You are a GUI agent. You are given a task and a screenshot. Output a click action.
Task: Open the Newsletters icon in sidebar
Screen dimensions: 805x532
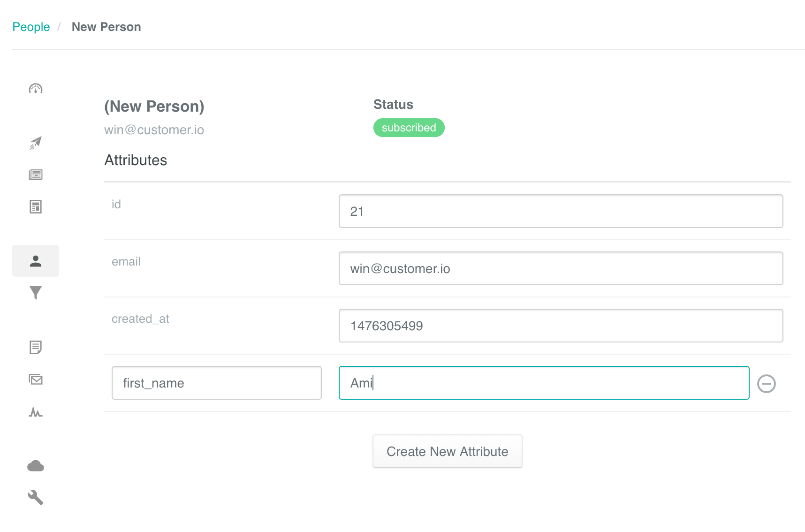click(x=36, y=175)
